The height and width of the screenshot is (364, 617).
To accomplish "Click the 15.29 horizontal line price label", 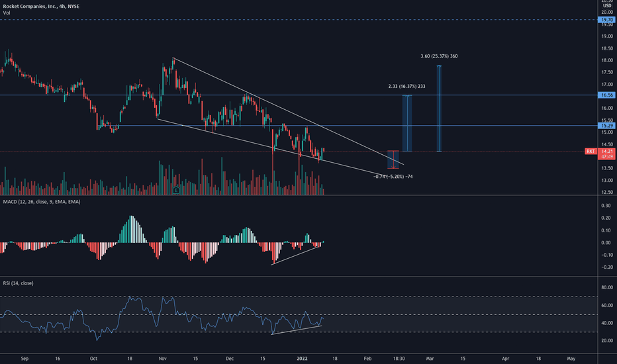I will click(607, 126).
